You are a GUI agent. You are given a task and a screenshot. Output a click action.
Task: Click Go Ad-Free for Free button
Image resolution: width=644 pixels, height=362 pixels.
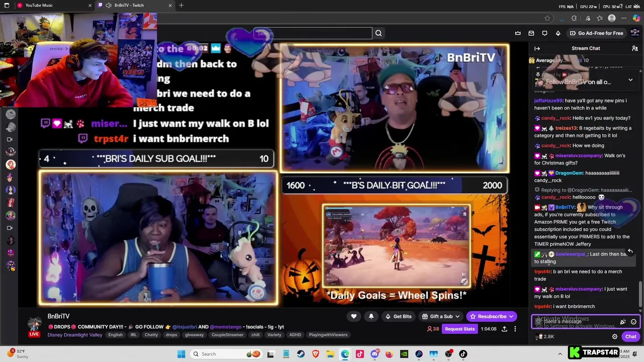(597, 33)
